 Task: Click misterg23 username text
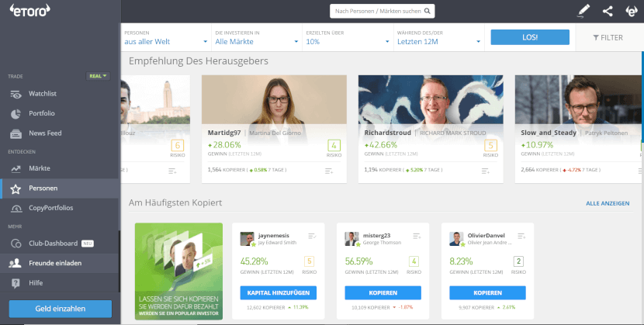point(376,236)
